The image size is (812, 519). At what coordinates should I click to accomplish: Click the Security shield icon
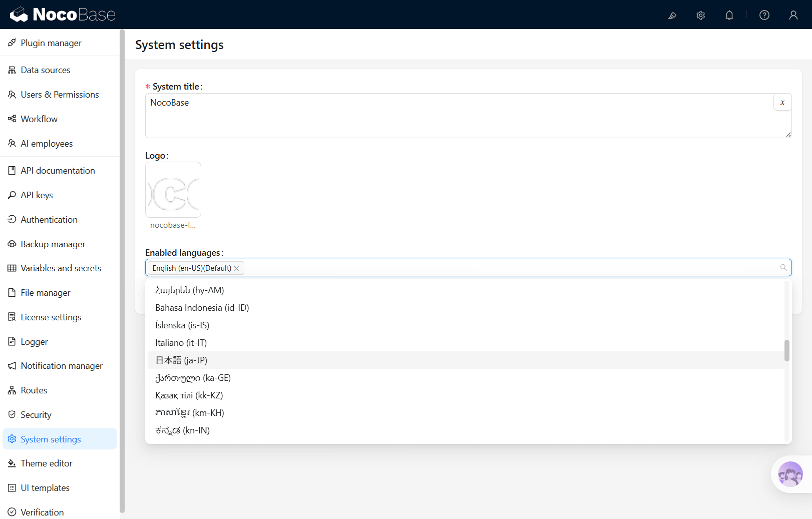(12, 415)
